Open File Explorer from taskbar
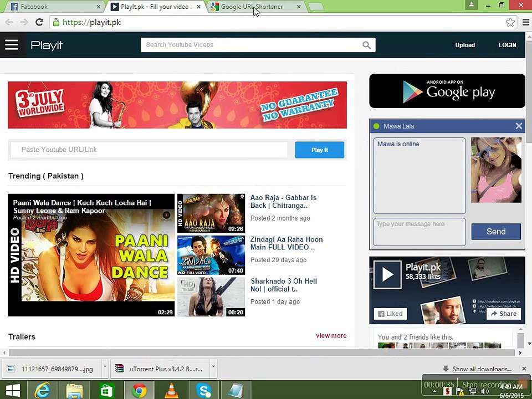532x399 pixels. point(75,390)
